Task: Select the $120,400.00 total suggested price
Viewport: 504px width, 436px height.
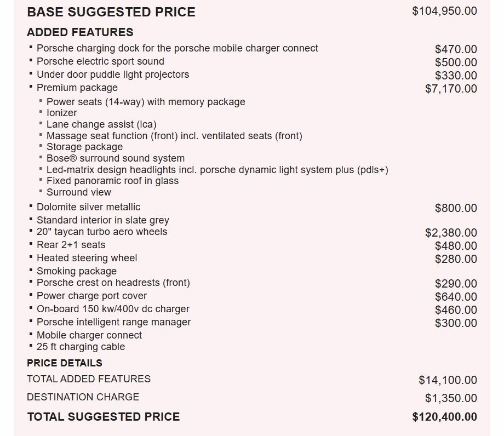Action: [x=444, y=417]
